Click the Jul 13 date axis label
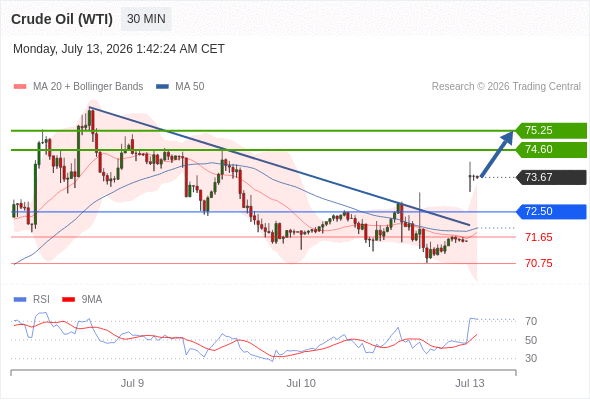 (x=470, y=383)
